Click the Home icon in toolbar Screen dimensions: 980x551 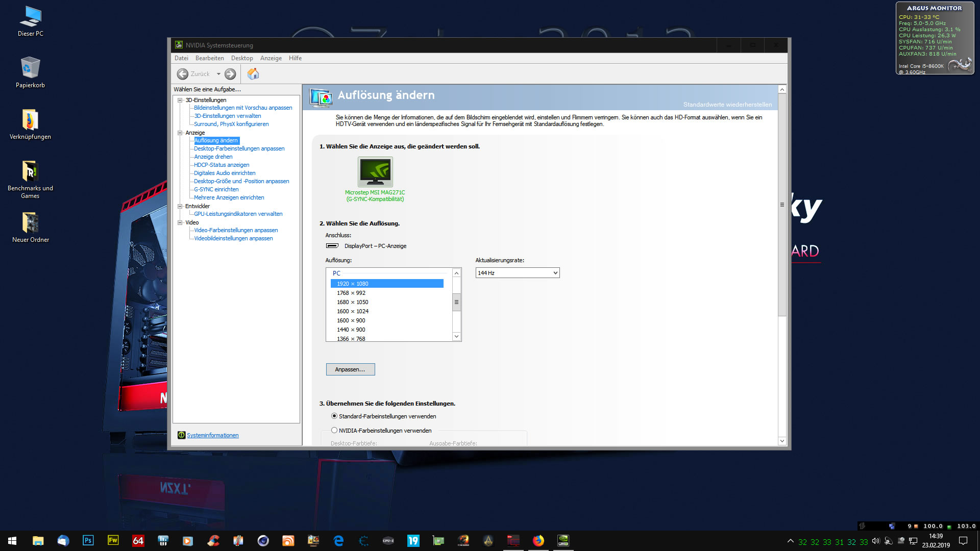(x=253, y=74)
